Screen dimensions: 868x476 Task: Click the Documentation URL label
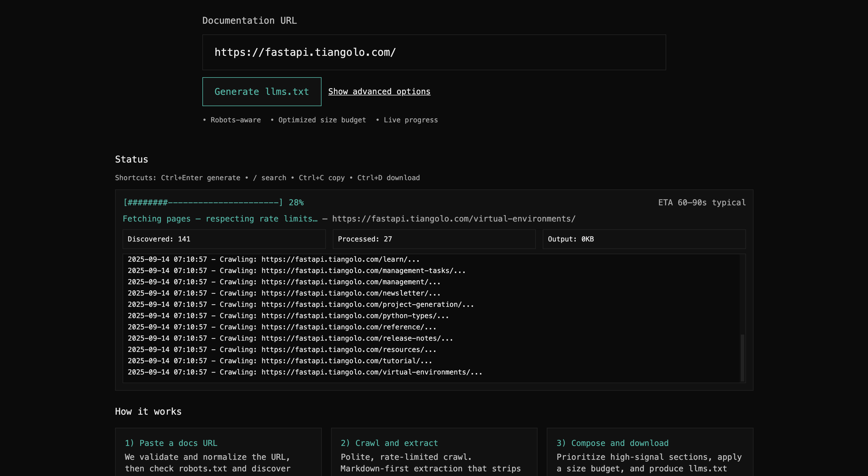(x=250, y=21)
